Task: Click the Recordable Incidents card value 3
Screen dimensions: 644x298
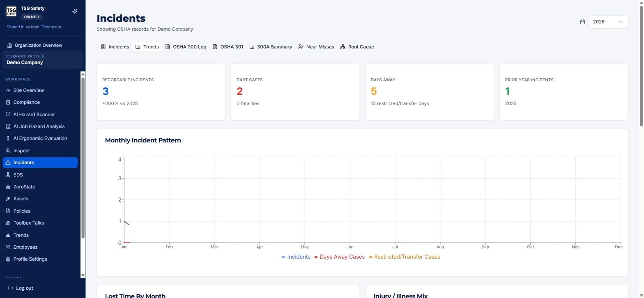Action: [x=106, y=91]
